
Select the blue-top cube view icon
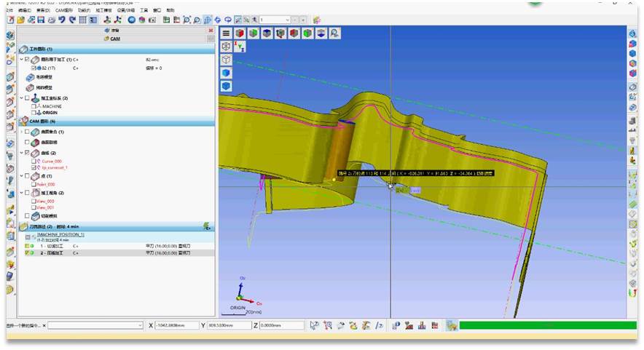[267, 33]
